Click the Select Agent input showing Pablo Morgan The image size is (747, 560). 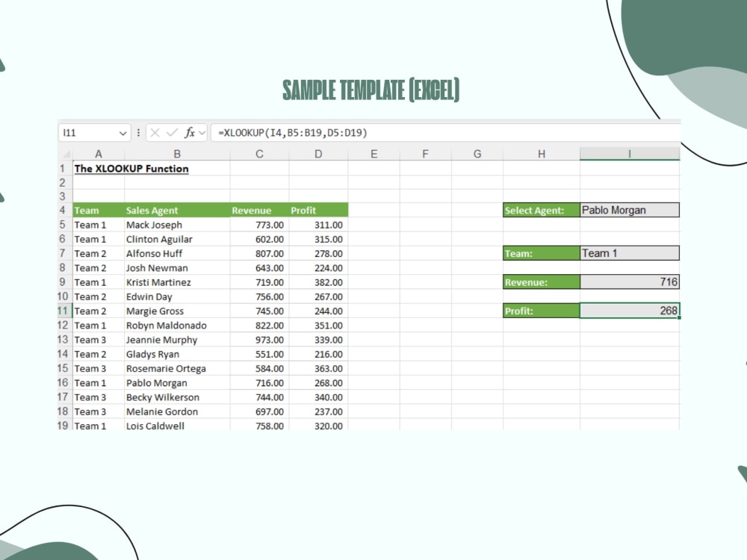click(630, 210)
